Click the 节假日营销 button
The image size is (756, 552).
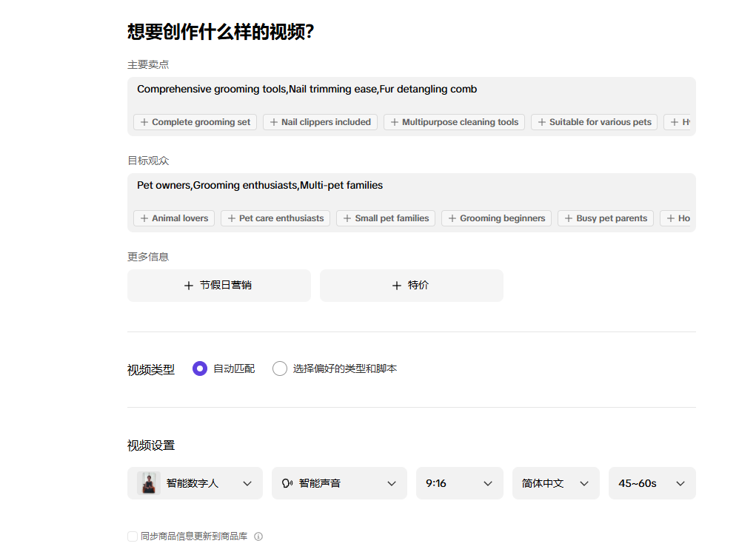pos(219,286)
